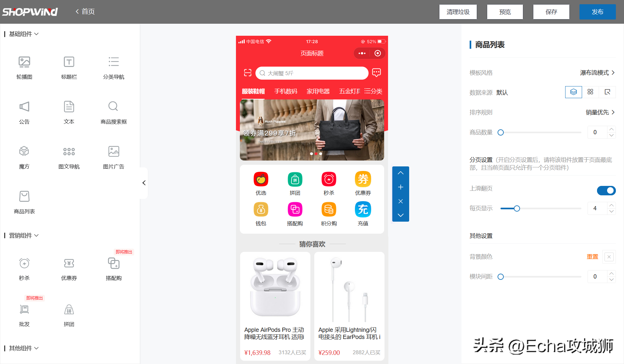The image size is (624, 364).
Task: Add the 搭配购 bundle marketing component
Action: click(x=113, y=269)
